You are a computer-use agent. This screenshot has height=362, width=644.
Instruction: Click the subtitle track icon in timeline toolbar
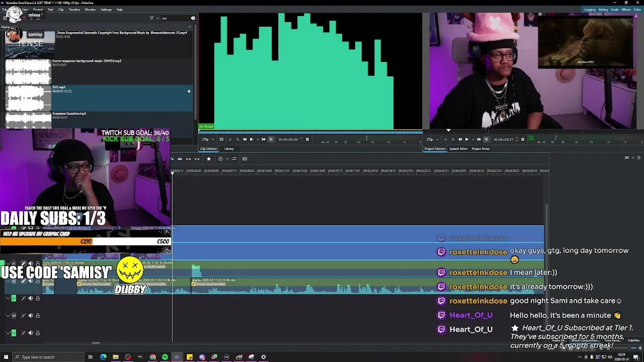245,159
